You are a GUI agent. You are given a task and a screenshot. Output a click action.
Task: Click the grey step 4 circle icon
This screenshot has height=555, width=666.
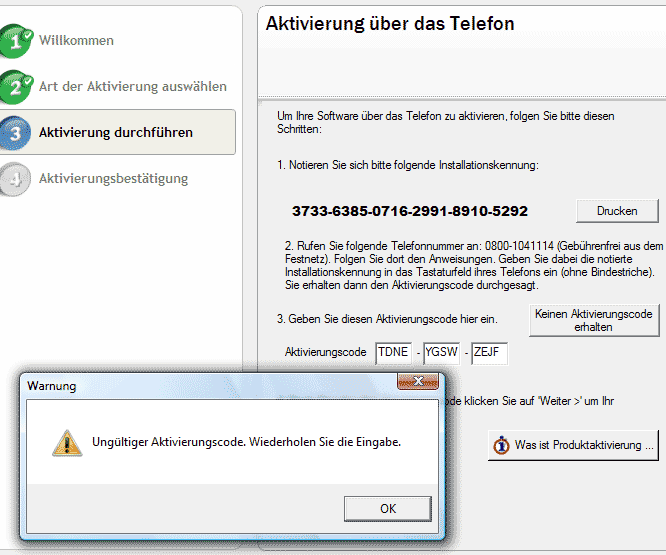[15, 179]
